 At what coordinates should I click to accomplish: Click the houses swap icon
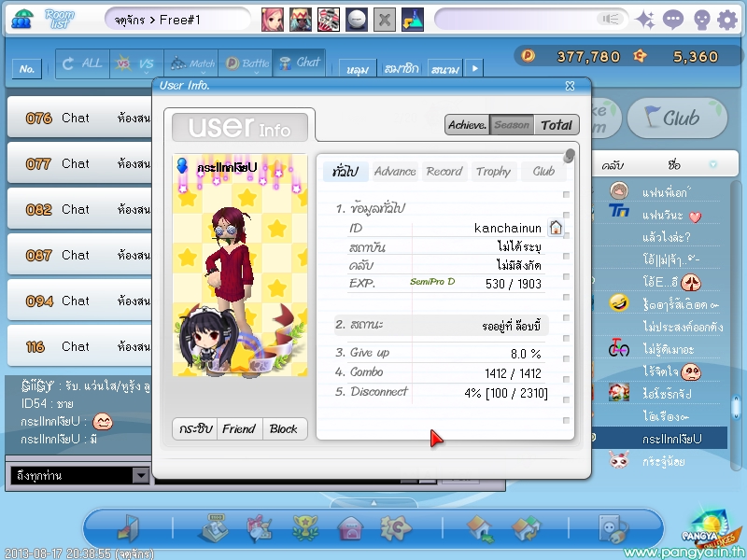tap(527, 528)
